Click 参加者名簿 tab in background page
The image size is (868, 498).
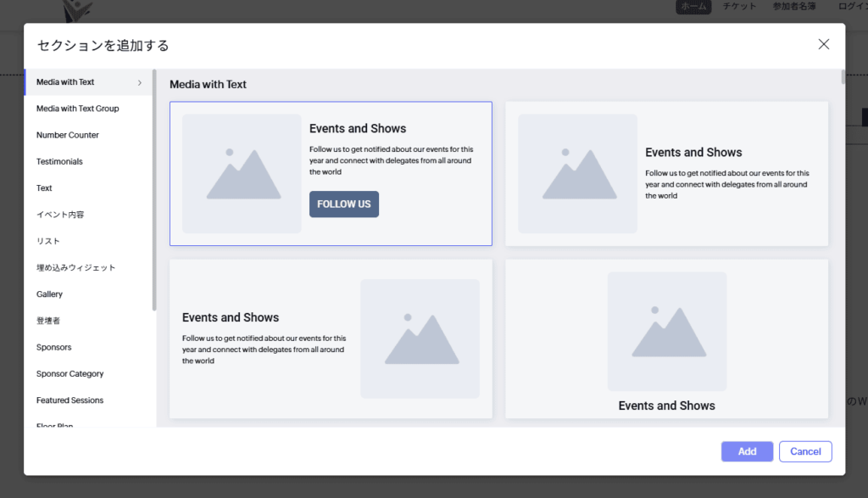pos(793,7)
